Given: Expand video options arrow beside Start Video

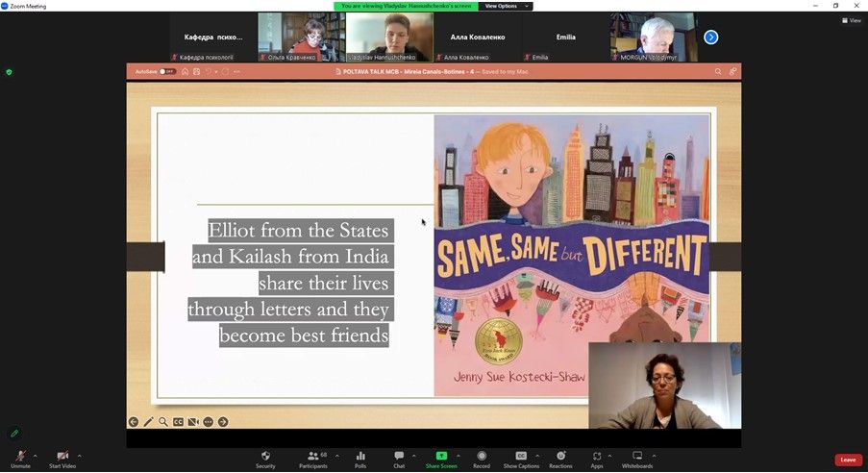Looking at the screenshot, I should point(80,456).
